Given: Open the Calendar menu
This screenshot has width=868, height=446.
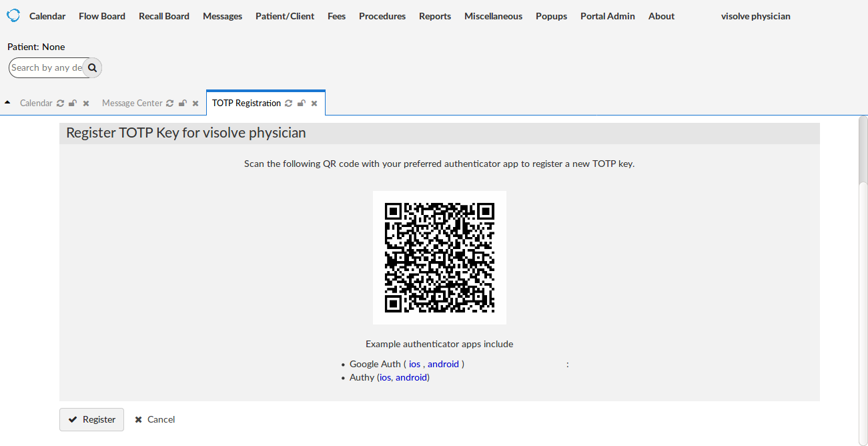Looking at the screenshot, I should coord(47,16).
